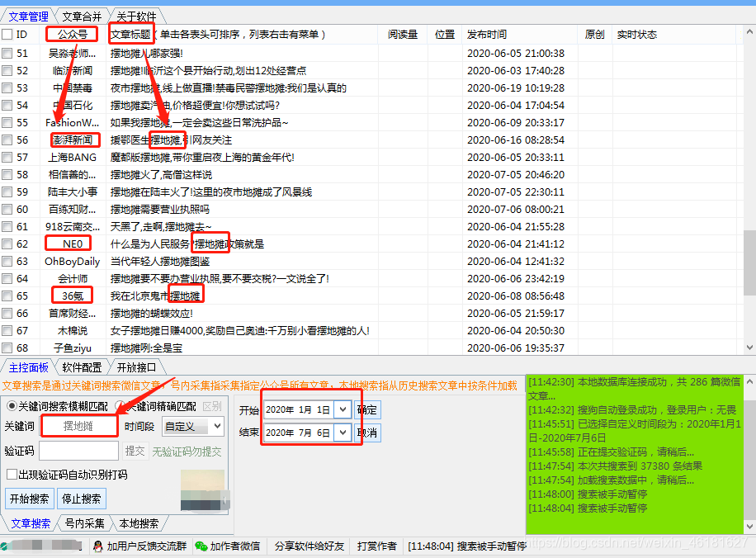Click the 关键词 input field

79,426
